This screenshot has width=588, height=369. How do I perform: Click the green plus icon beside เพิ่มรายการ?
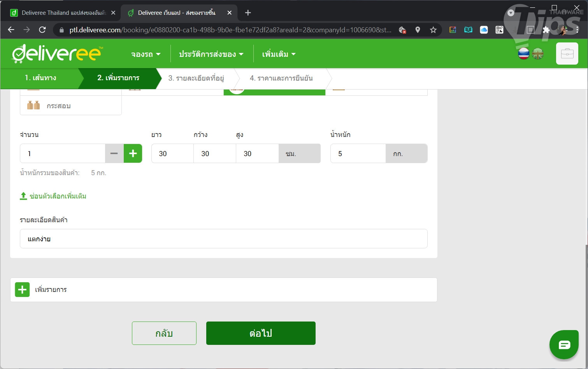pyautogui.click(x=22, y=290)
